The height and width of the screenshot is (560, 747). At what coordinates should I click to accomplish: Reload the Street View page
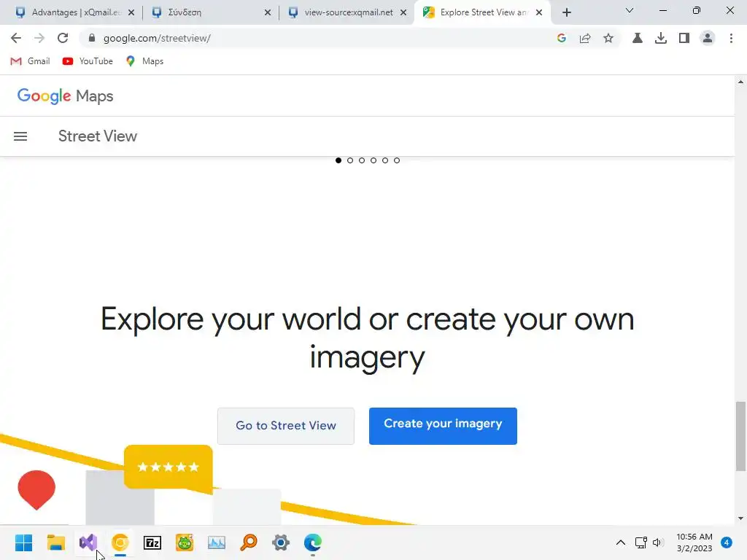[x=63, y=38]
